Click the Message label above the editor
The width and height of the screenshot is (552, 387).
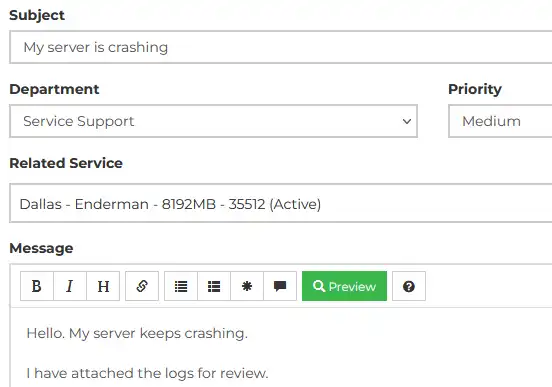(41, 248)
